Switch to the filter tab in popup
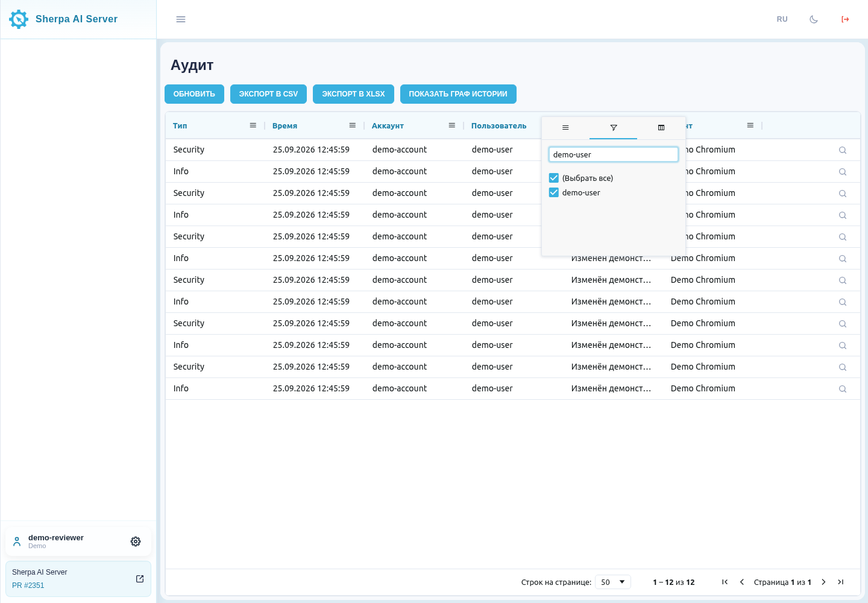This screenshot has height=603, width=868. coord(614,128)
